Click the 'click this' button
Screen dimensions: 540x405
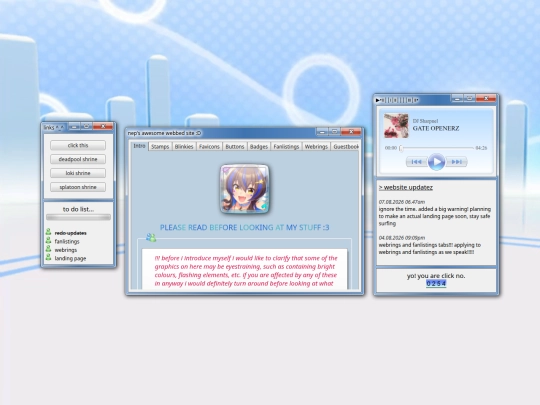point(78,145)
